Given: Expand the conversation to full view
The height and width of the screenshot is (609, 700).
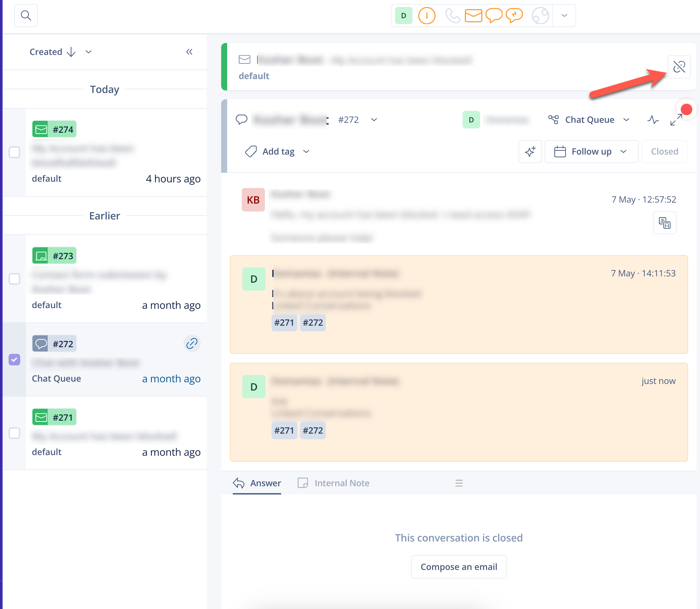Looking at the screenshot, I should pyautogui.click(x=676, y=119).
